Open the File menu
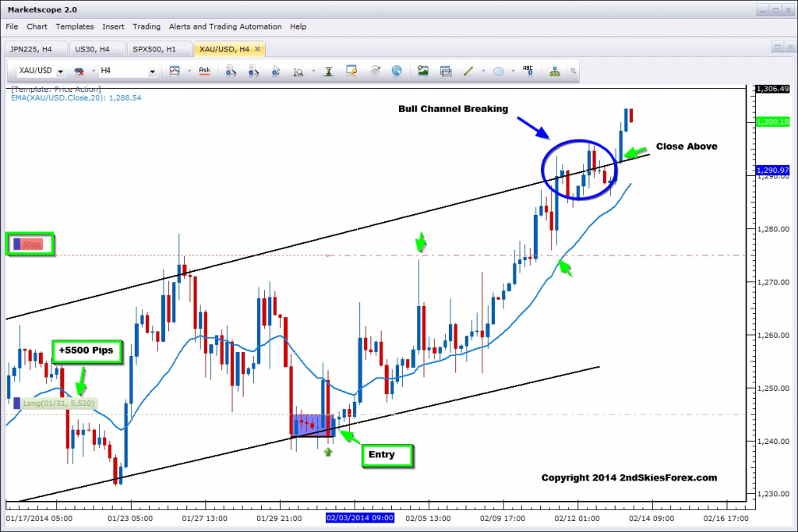 pos(12,26)
